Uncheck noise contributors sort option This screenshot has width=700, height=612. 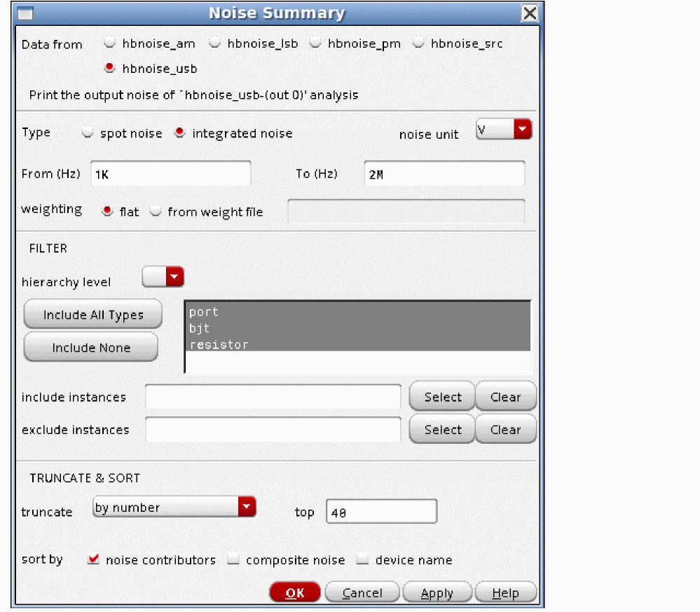[93, 560]
